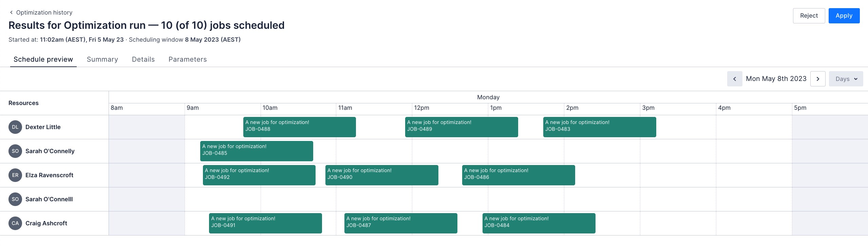The height and width of the screenshot is (246, 868).
Task: Select the Schedule preview tab
Action: click(43, 59)
